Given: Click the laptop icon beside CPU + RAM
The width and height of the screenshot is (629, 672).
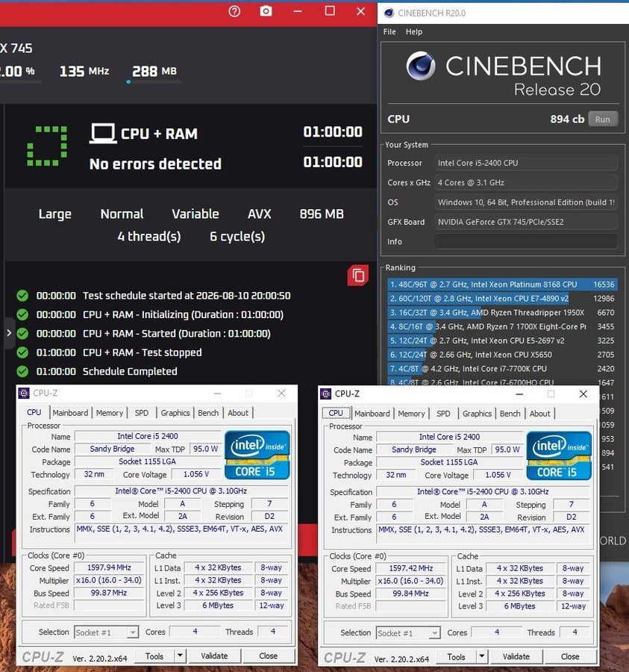Looking at the screenshot, I should [103, 134].
